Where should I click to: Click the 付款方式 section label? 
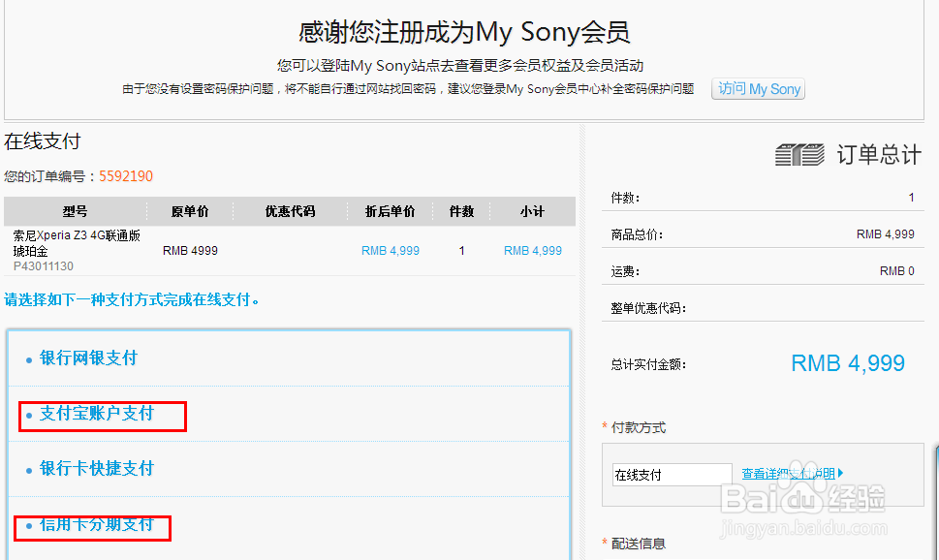639,427
